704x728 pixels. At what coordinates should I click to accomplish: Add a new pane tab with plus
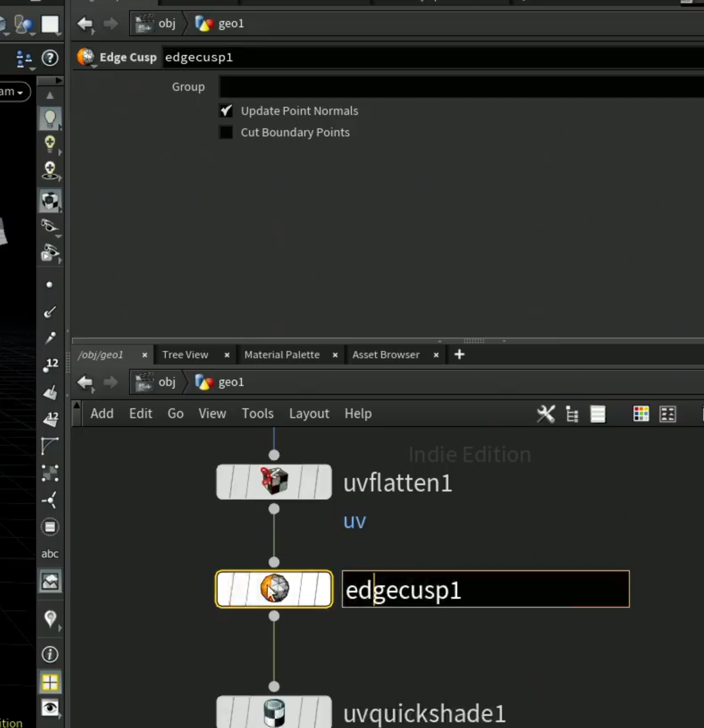pos(459,355)
